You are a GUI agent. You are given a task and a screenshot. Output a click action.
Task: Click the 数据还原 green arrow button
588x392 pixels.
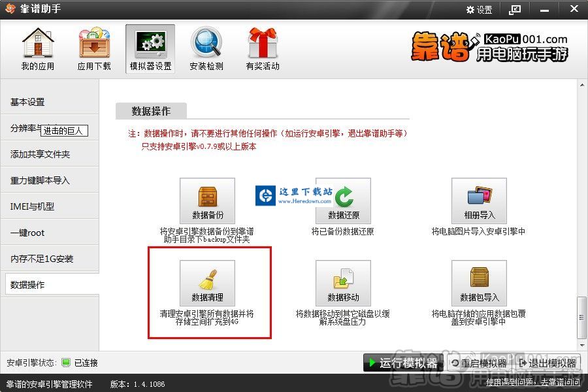pos(344,201)
